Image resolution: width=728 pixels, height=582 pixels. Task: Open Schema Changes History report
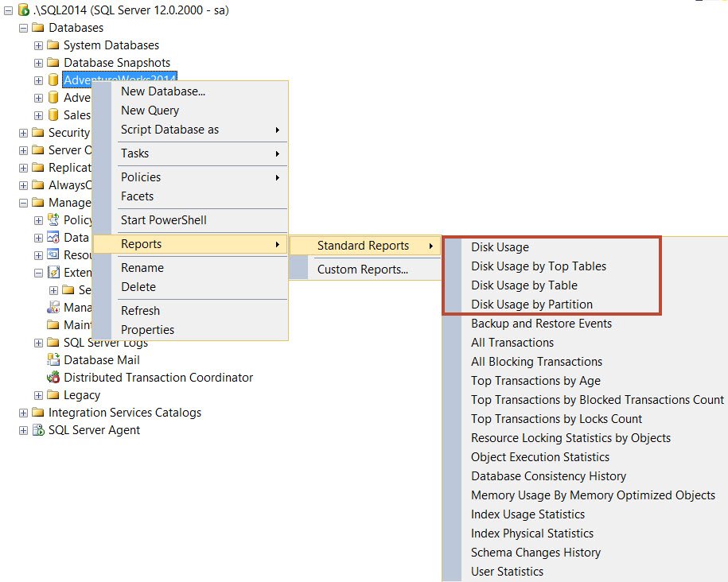click(x=535, y=553)
